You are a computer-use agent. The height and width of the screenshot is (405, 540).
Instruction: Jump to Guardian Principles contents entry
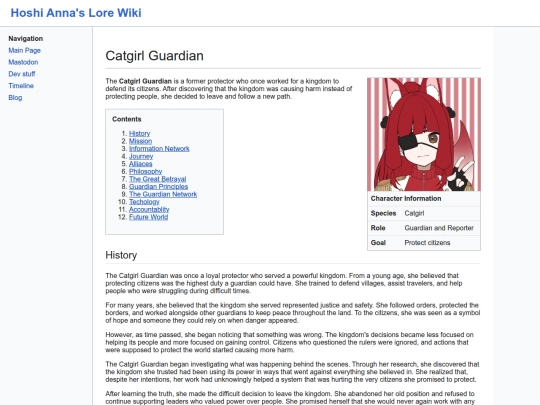tap(158, 186)
